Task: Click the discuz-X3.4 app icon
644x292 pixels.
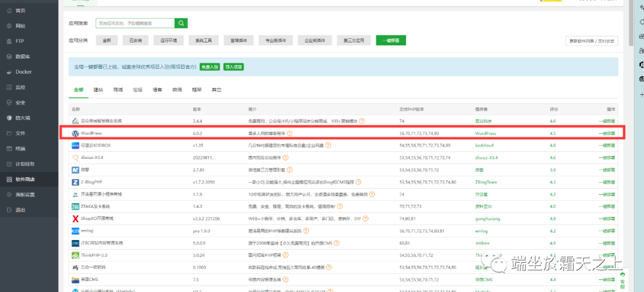Action: 75,158
